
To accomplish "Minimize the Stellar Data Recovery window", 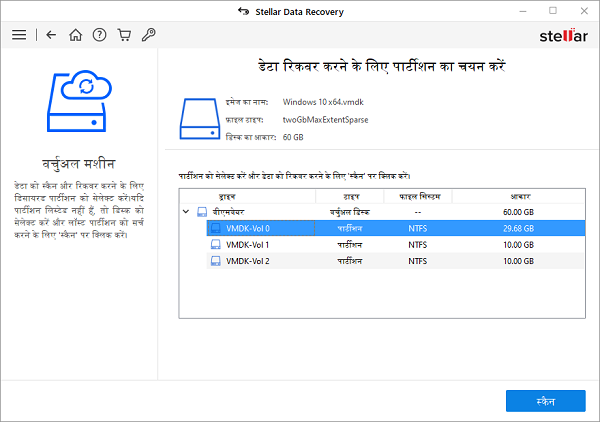I will point(523,11).
